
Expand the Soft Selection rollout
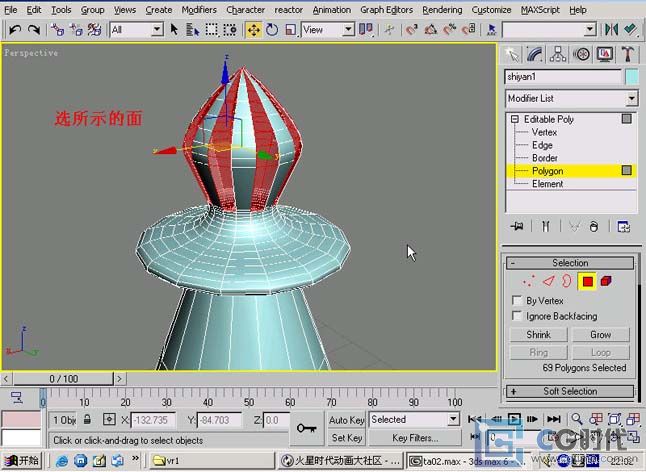(570, 391)
